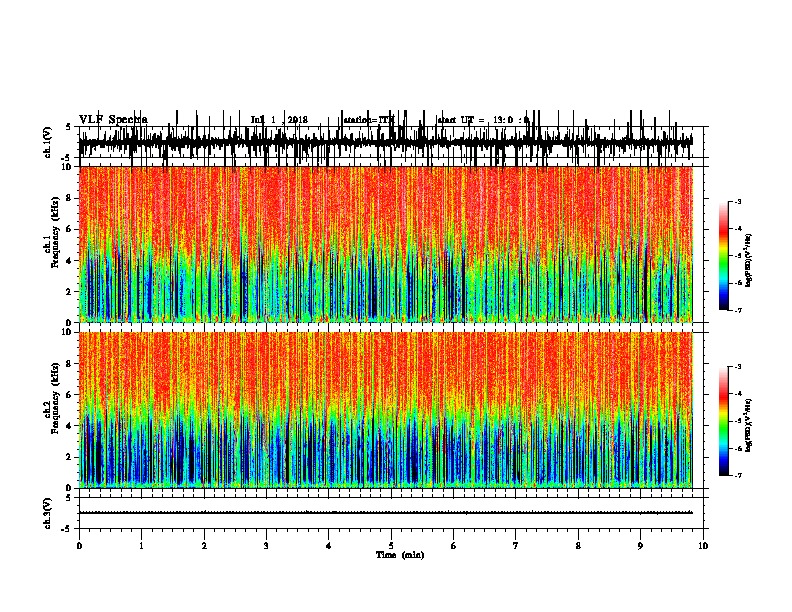Click the '-3' label on ch.1 color scale

coord(737,201)
